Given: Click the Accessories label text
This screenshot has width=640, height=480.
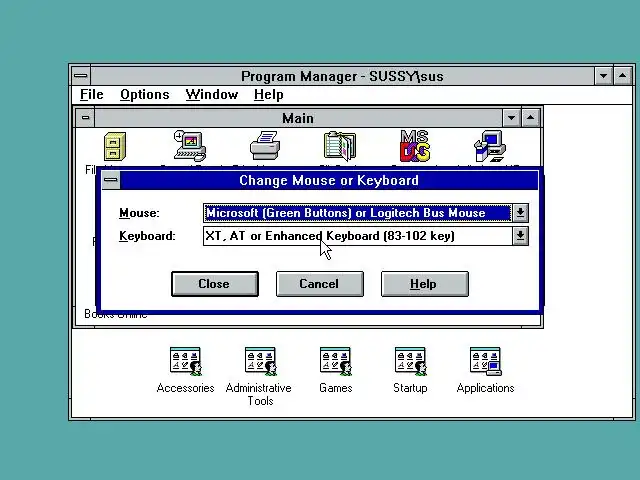Looking at the screenshot, I should pos(186,388).
